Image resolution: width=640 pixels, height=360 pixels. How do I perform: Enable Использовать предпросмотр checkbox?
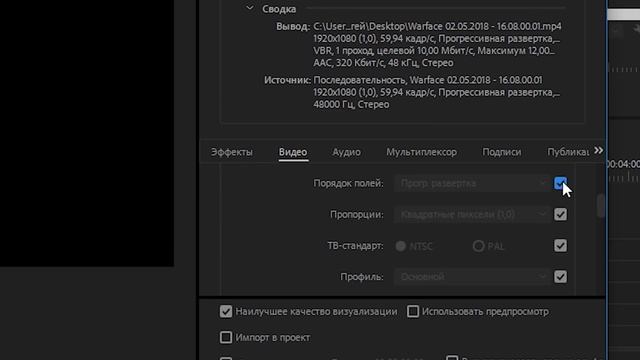413,311
